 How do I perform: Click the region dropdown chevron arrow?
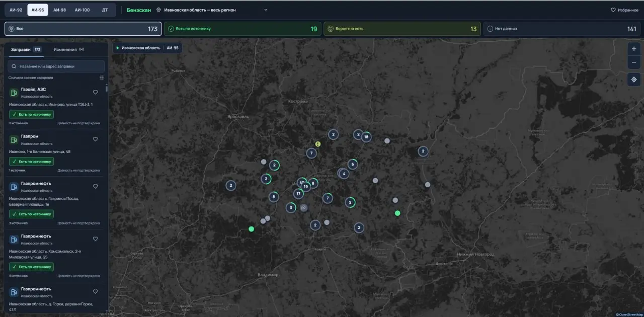coord(266,10)
